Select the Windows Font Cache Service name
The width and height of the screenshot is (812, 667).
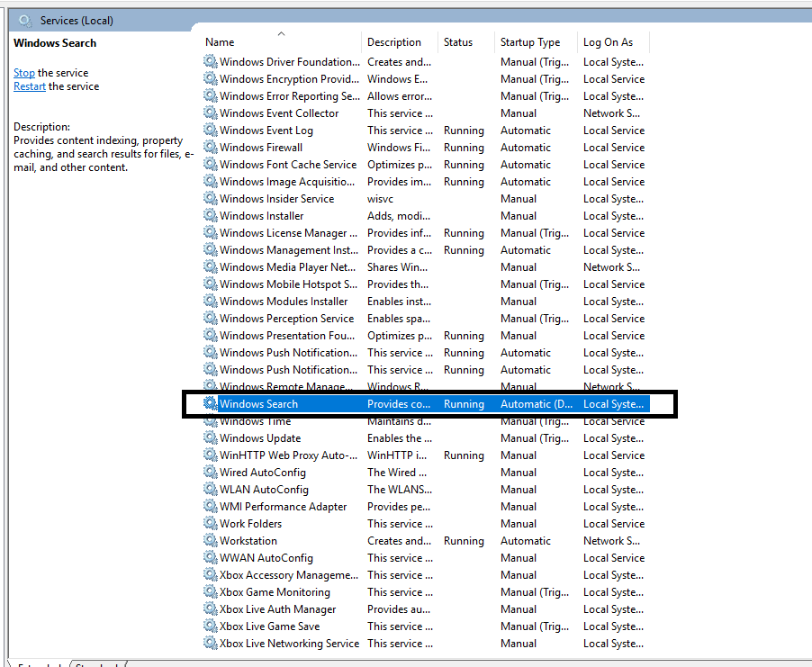pos(288,165)
